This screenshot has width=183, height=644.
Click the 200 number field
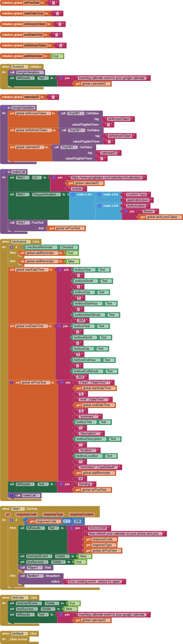(x=78, y=521)
